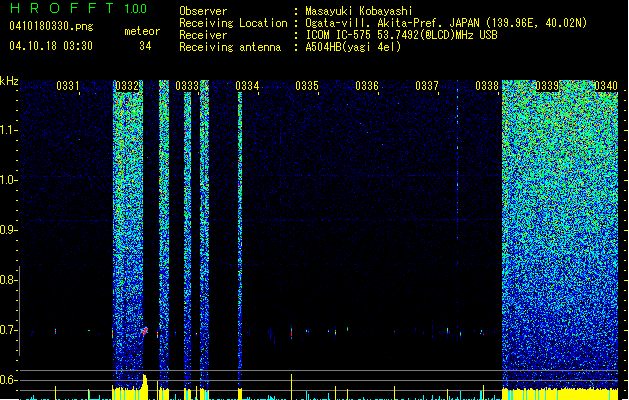Click the 0335 time marker

coord(307,85)
